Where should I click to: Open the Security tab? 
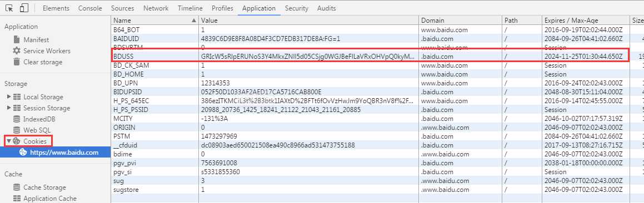pyautogui.click(x=297, y=8)
